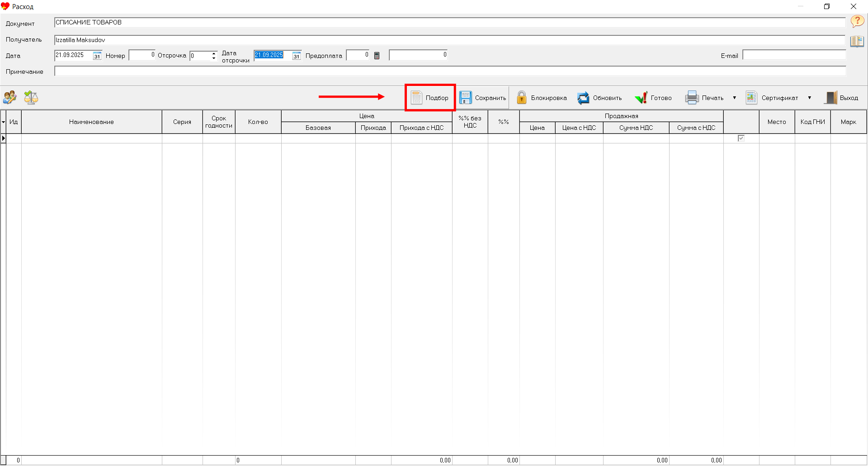Expand the Сертификат dropdown arrow
Image resolution: width=868 pixels, height=466 pixels.
pyautogui.click(x=809, y=98)
